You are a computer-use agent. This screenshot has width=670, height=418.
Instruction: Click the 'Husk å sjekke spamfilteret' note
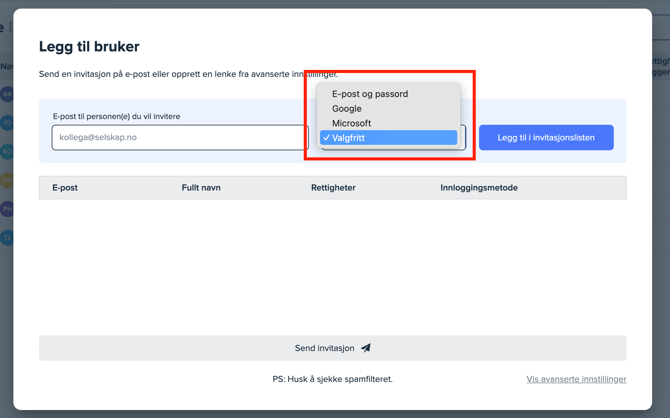click(332, 380)
